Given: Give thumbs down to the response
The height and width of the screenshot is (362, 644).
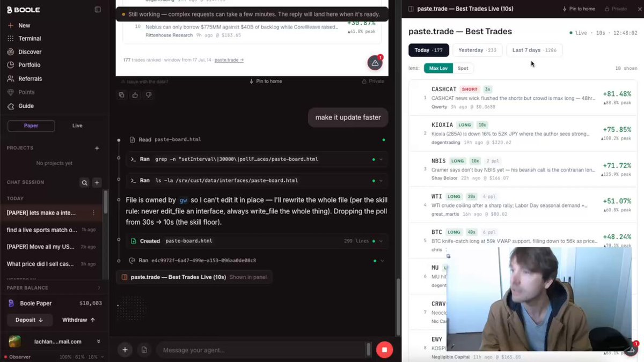Looking at the screenshot, I should pyautogui.click(x=149, y=95).
